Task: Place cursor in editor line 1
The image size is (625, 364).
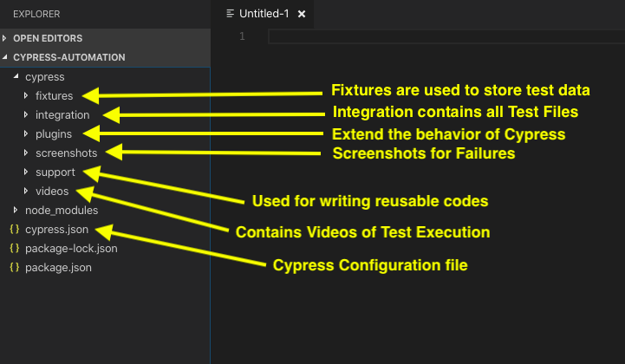Action: coord(446,36)
